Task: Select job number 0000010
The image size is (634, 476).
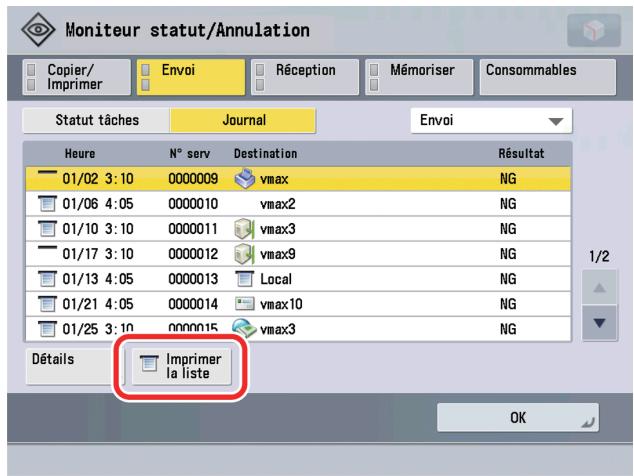Action: pyautogui.click(x=193, y=203)
